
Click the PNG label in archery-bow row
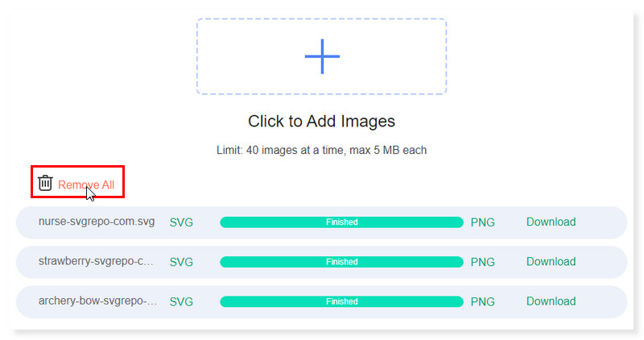tap(482, 301)
